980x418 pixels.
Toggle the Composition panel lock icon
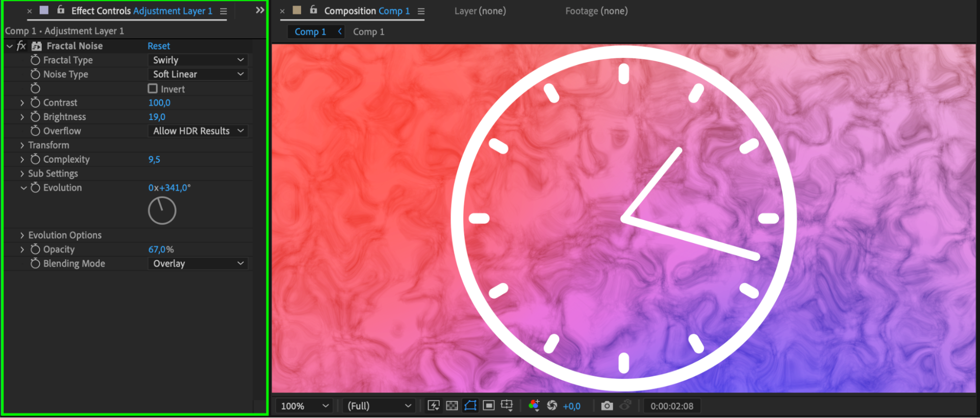[314, 10]
